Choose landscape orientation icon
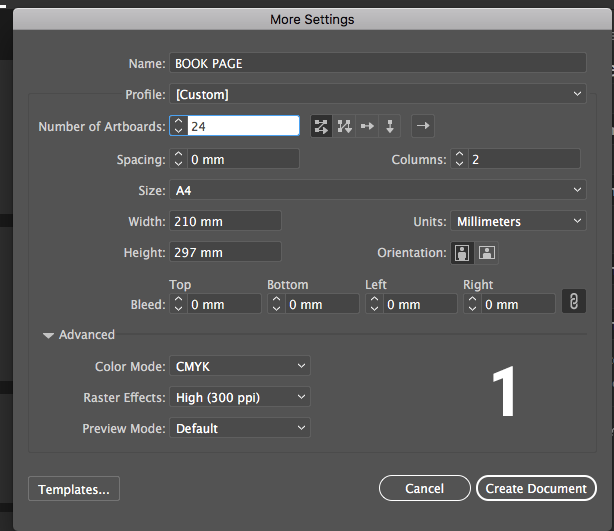 (x=486, y=253)
